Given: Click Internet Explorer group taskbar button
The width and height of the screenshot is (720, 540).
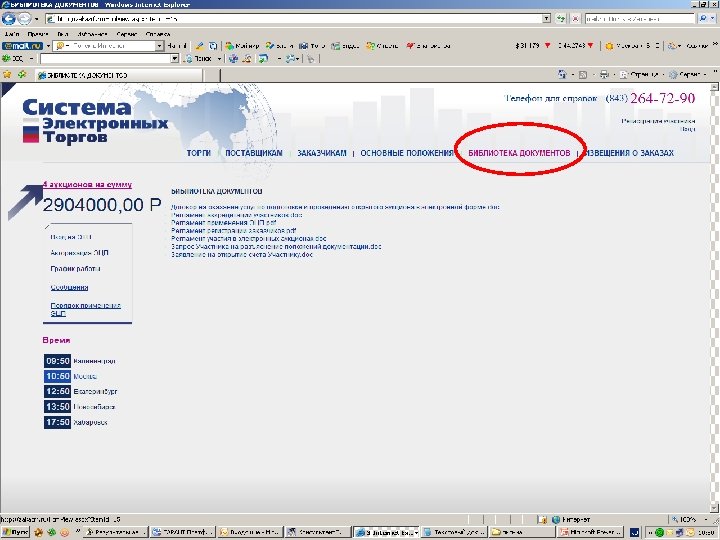Looking at the screenshot, I should 387,533.
